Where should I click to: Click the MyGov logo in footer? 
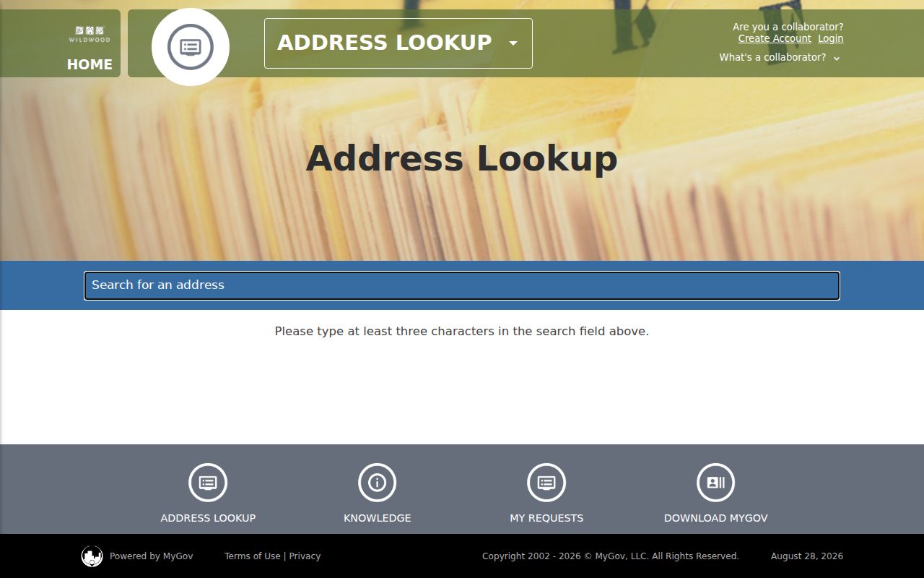tap(92, 556)
